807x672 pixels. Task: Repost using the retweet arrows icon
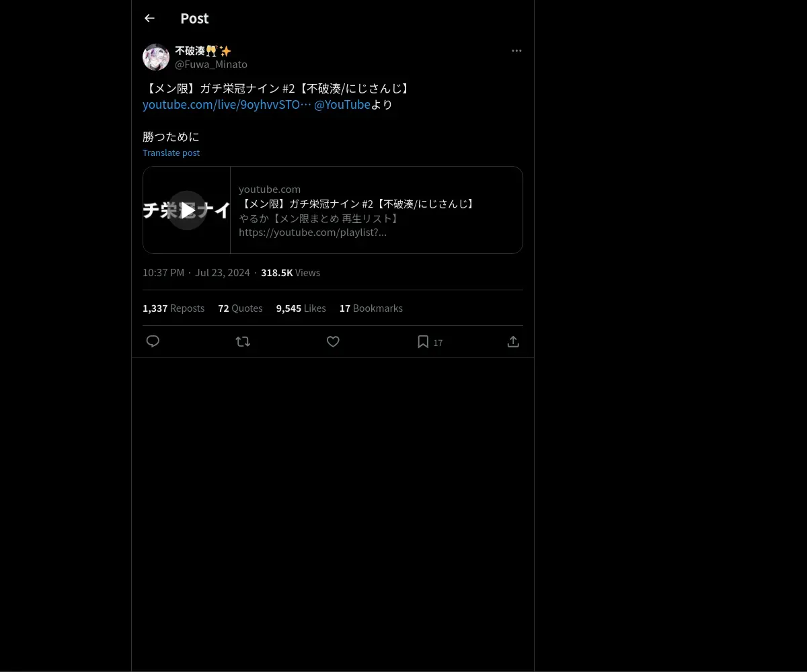tap(243, 341)
